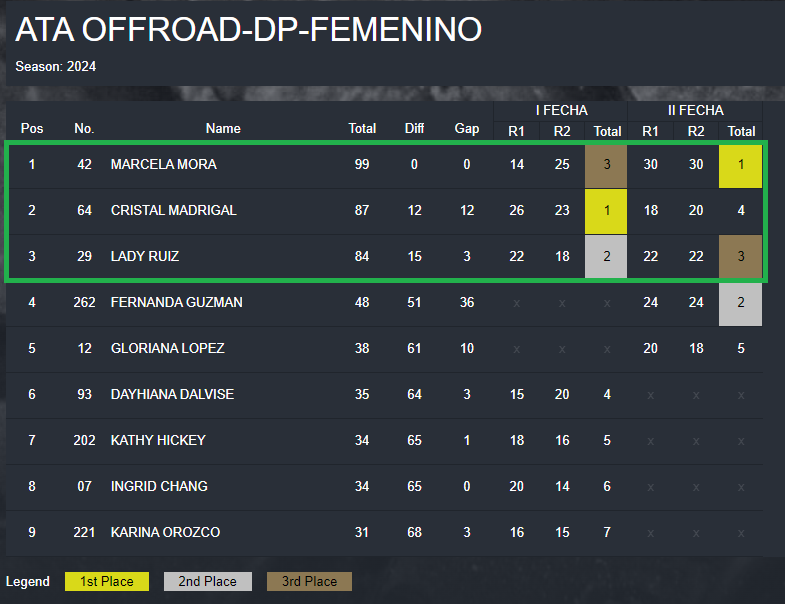
Task: Click the I FECHA column group header
Action: point(561,110)
